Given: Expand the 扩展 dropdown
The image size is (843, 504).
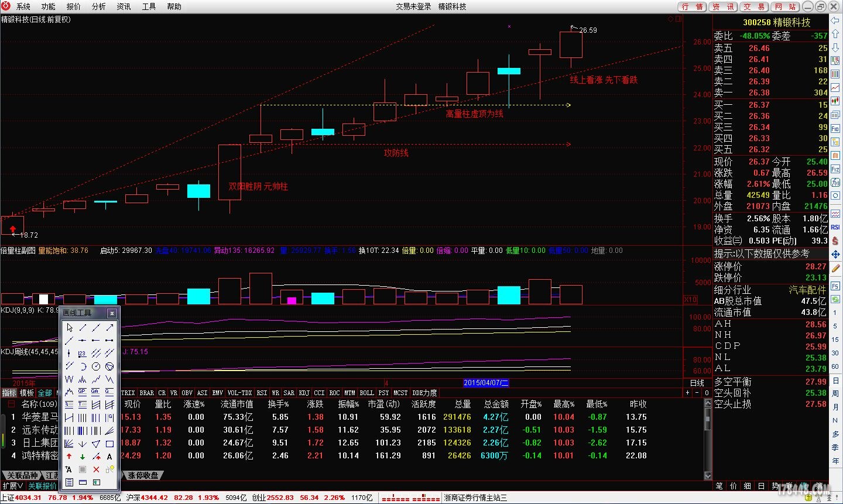Looking at the screenshot, I should click(13, 486).
